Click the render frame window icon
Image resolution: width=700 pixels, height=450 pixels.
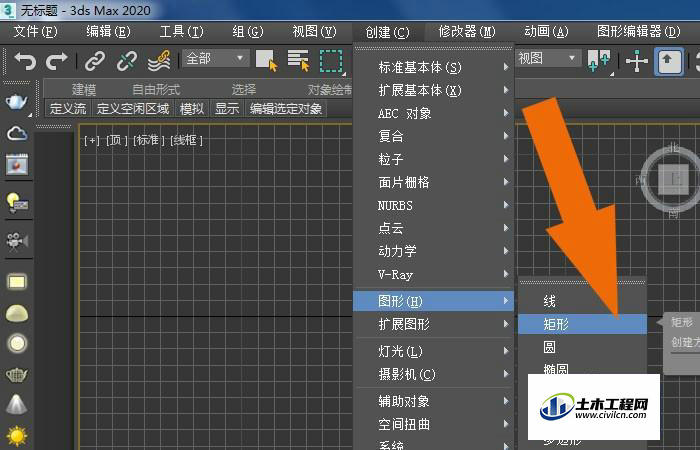[17, 165]
